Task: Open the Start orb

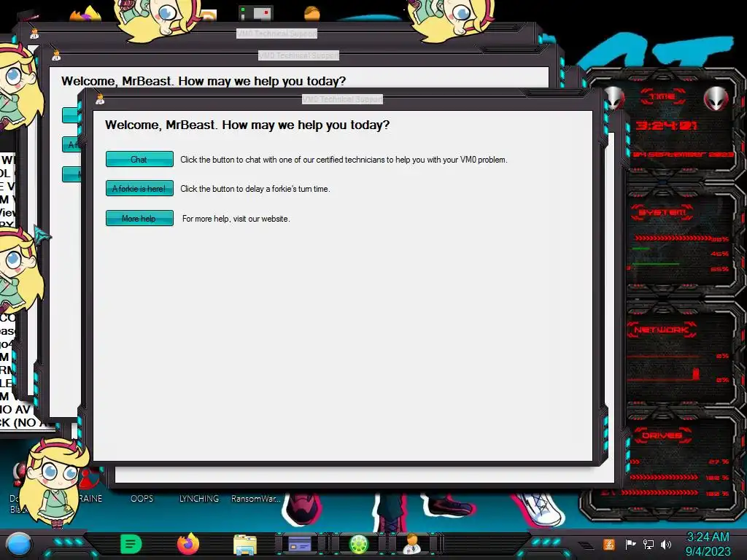Action: (19, 544)
